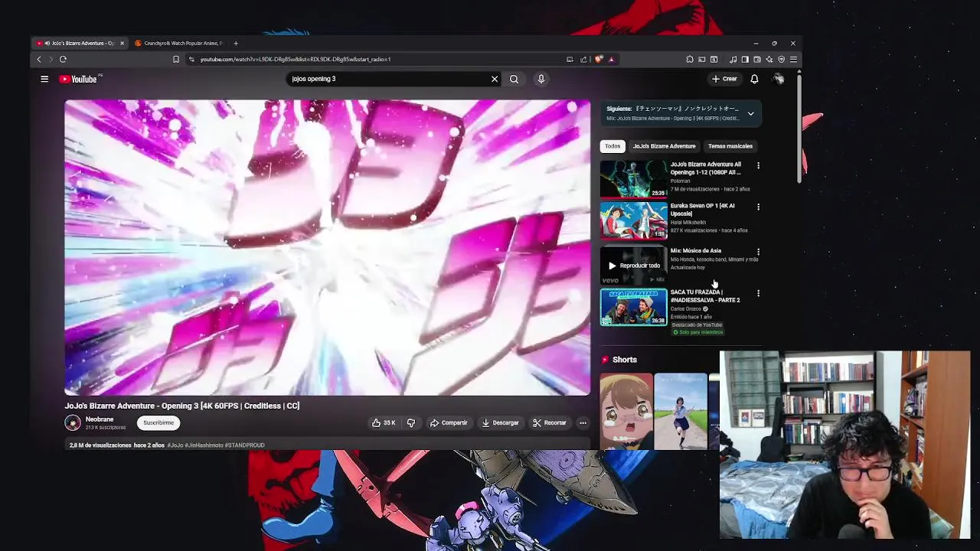Click the Shorts section heading
This screenshot has width=980, height=551.
tap(625, 360)
